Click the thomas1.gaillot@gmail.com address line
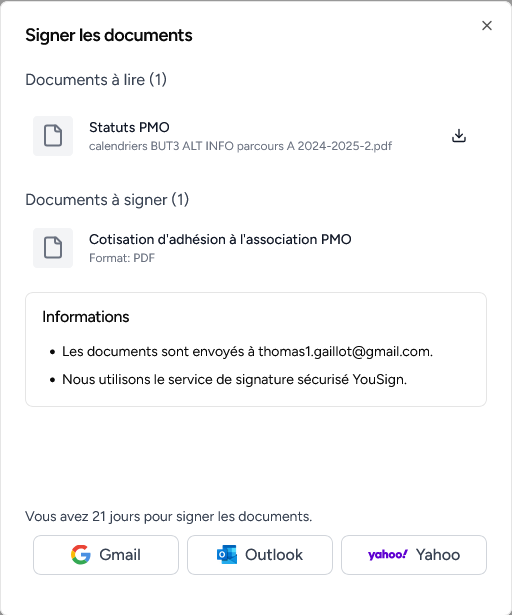This screenshot has height=615, width=512. pyautogui.click(x=247, y=351)
